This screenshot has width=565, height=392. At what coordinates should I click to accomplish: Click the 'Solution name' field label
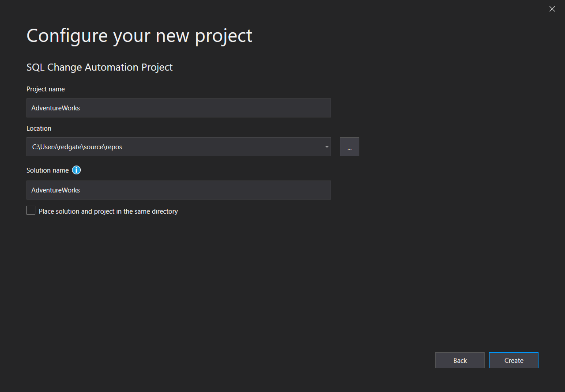pyautogui.click(x=48, y=170)
